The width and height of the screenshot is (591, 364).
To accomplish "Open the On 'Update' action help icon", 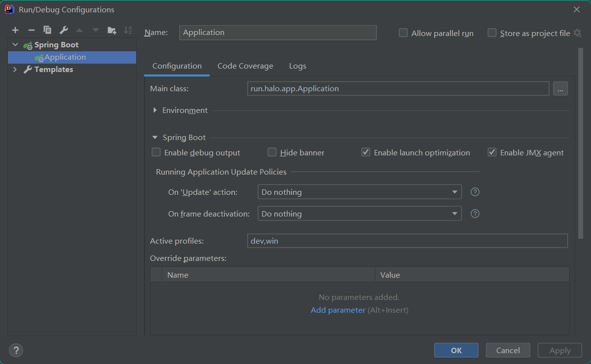I will (x=475, y=192).
